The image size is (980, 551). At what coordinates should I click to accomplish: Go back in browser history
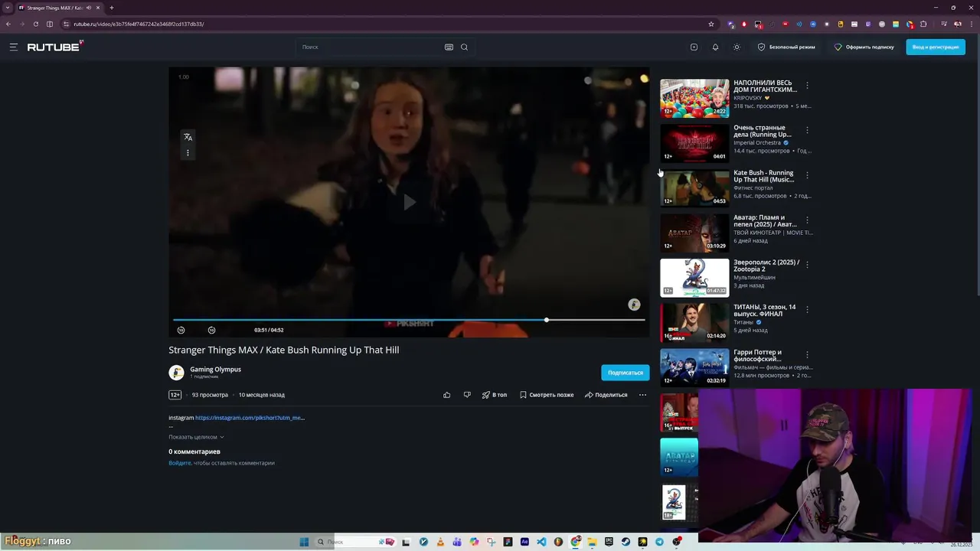(x=8, y=24)
